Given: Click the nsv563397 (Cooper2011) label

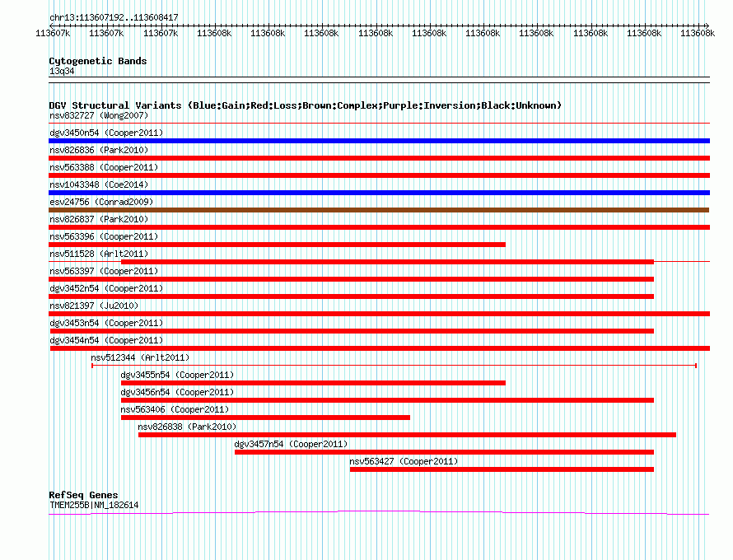Looking at the screenshot, I should click(104, 271).
